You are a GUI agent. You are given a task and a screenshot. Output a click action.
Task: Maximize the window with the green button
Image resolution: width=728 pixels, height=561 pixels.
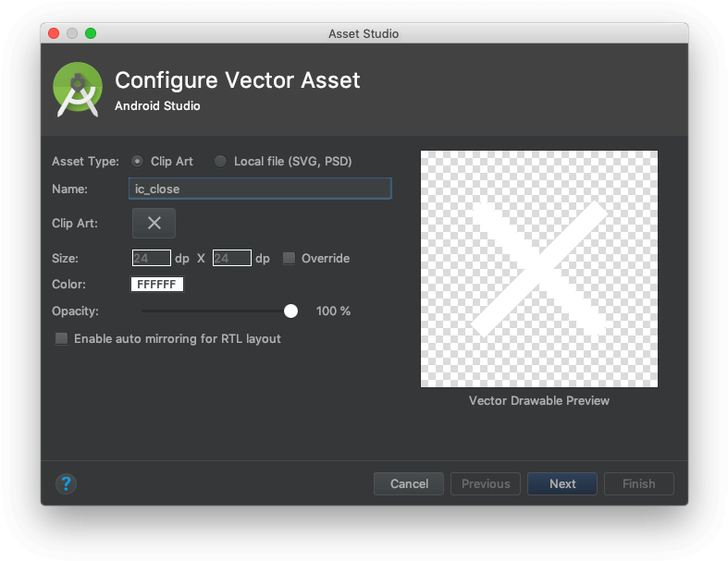(91, 33)
